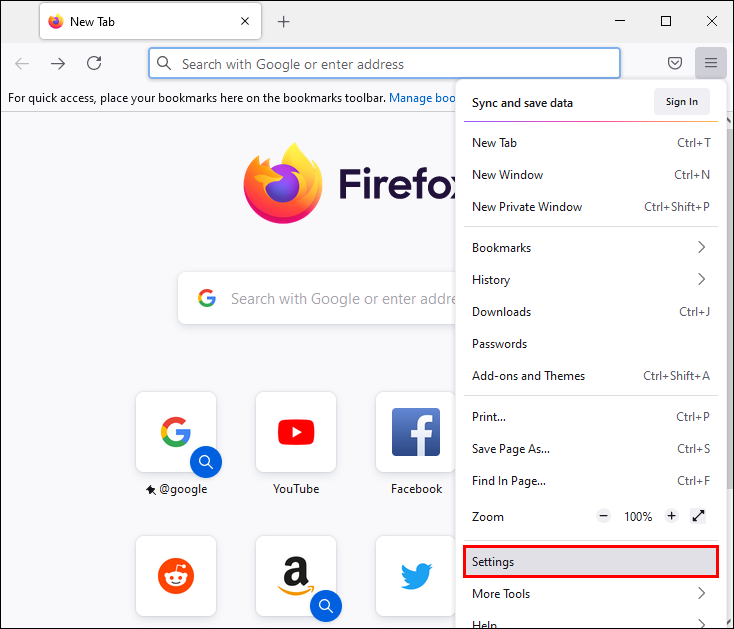Open the Reddit shortcut tile
Image resolution: width=734 pixels, height=629 pixels.
coord(176,576)
